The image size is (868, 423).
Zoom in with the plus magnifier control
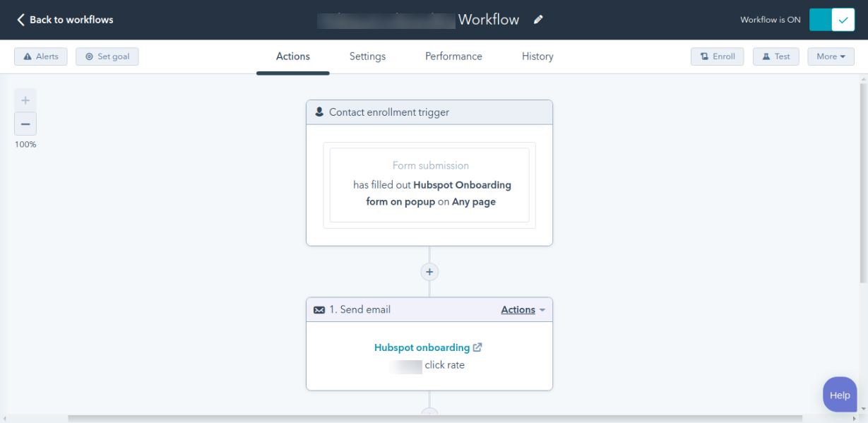pos(25,100)
